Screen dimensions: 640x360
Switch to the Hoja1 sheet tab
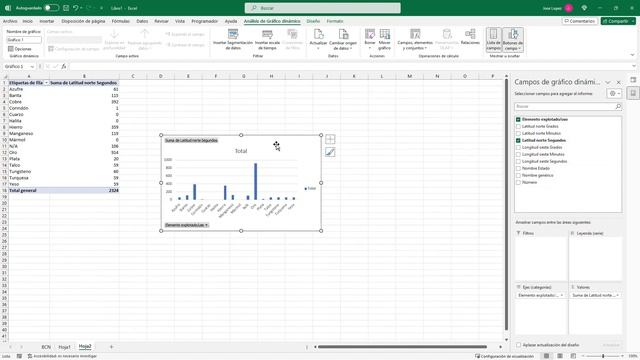pyautogui.click(x=64, y=347)
